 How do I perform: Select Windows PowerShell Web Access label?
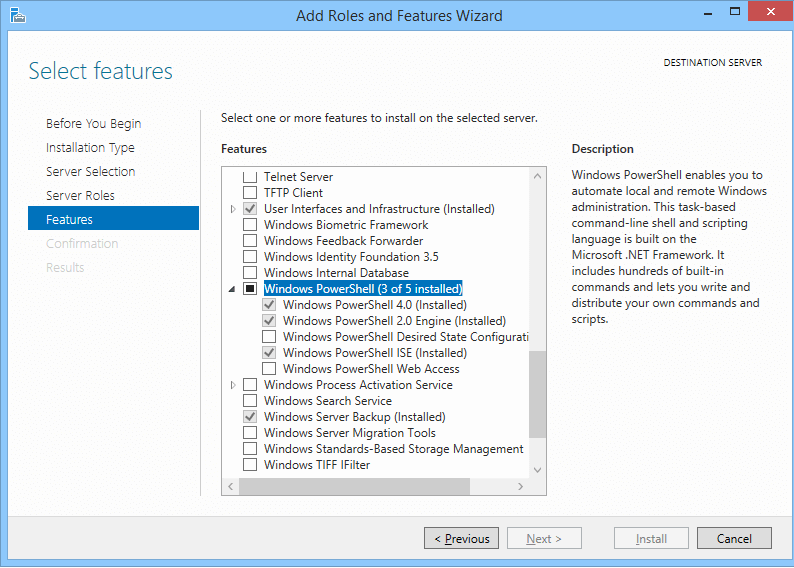(371, 369)
